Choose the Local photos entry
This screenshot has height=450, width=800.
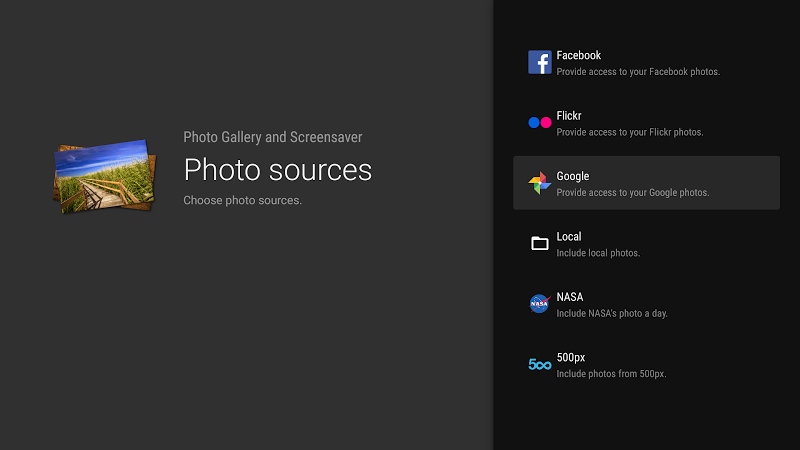[646, 243]
